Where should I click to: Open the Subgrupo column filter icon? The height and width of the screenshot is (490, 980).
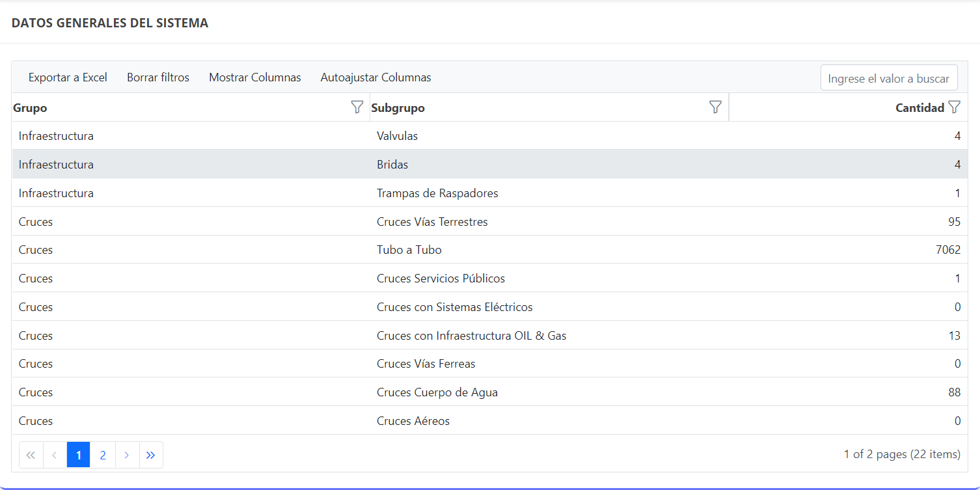point(715,107)
